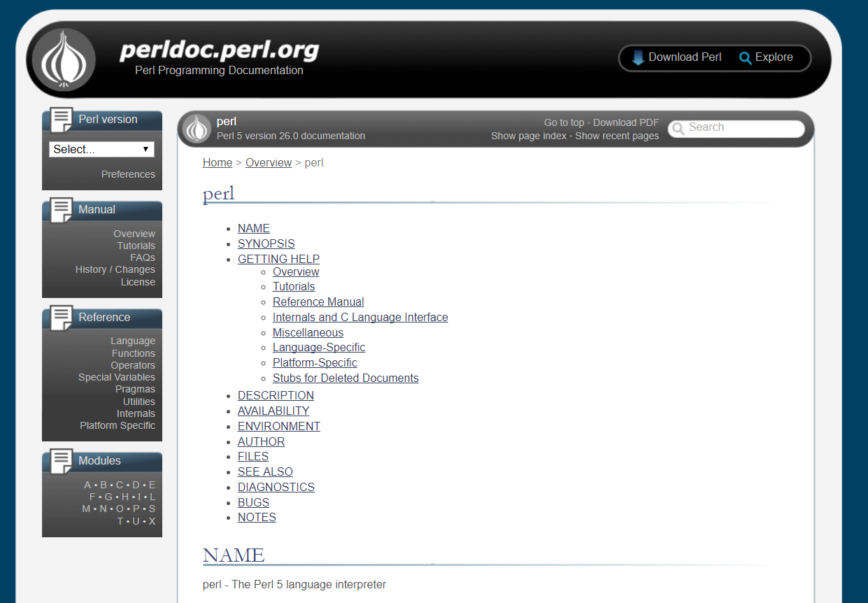Click the Explore magnifier icon
The width and height of the screenshot is (868, 603).
coord(746,58)
